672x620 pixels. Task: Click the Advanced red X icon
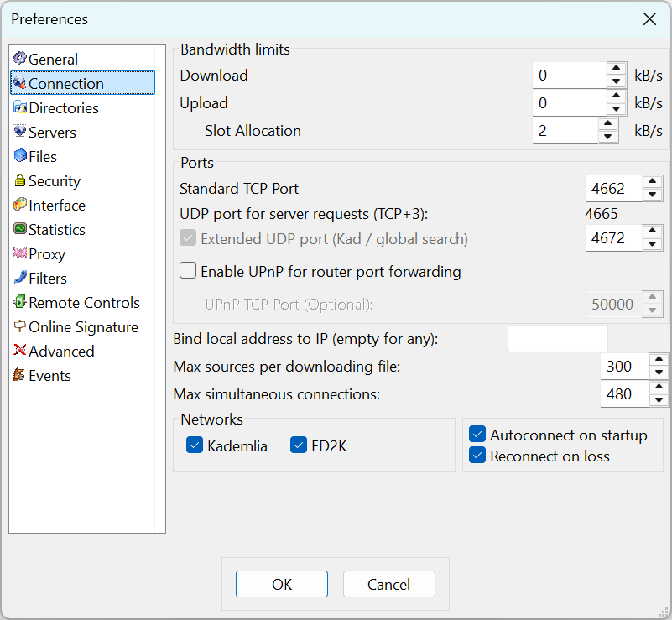pos(19,350)
